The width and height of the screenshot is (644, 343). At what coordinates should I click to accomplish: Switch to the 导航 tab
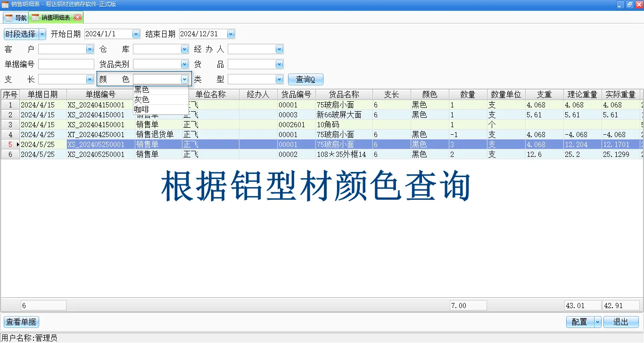(19, 17)
